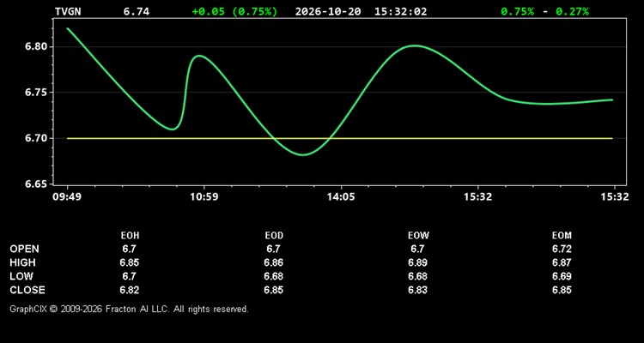Click the 09:49 time axis label

[x=67, y=197]
